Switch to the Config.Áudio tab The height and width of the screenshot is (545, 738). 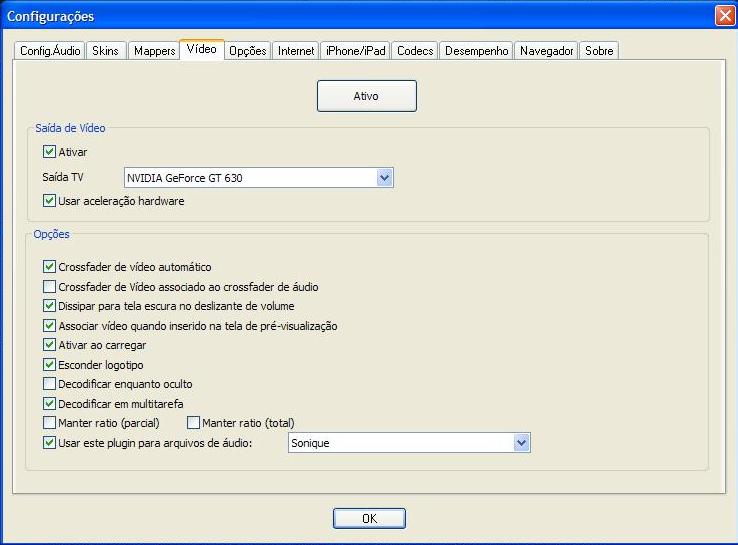pyautogui.click(x=50, y=51)
